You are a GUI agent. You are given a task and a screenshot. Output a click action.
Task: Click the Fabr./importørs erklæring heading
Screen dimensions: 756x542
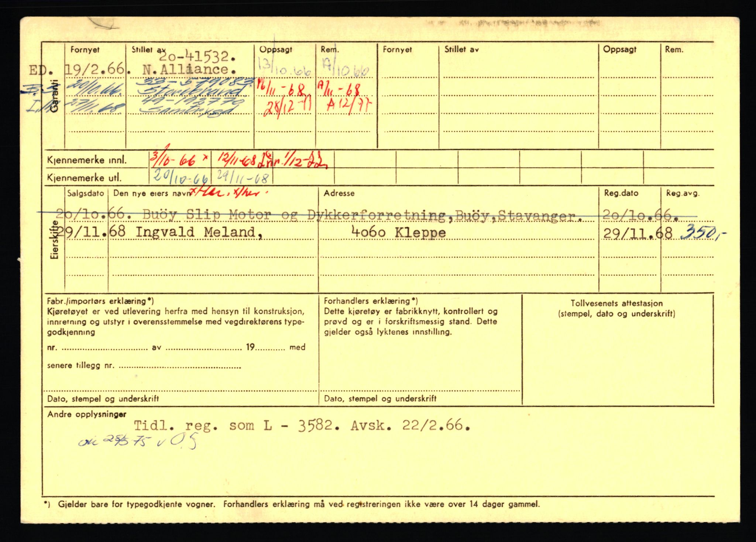click(100, 301)
